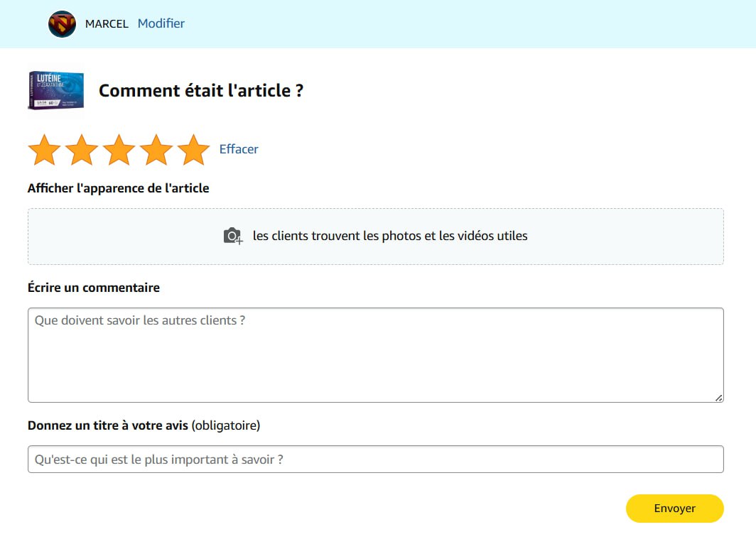Set the rating to three stars
The width and height of the screenshot is (756, 554).
119,150
